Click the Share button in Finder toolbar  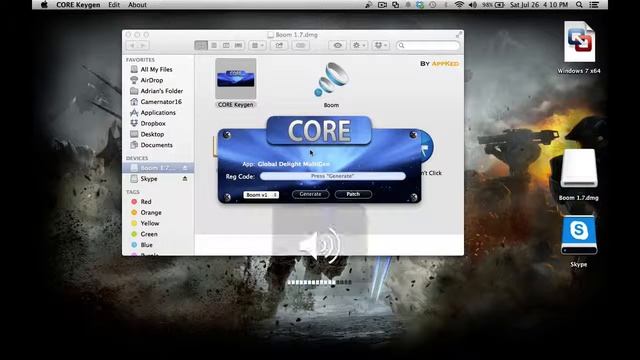pyautogui.click(x=279, y=45)
